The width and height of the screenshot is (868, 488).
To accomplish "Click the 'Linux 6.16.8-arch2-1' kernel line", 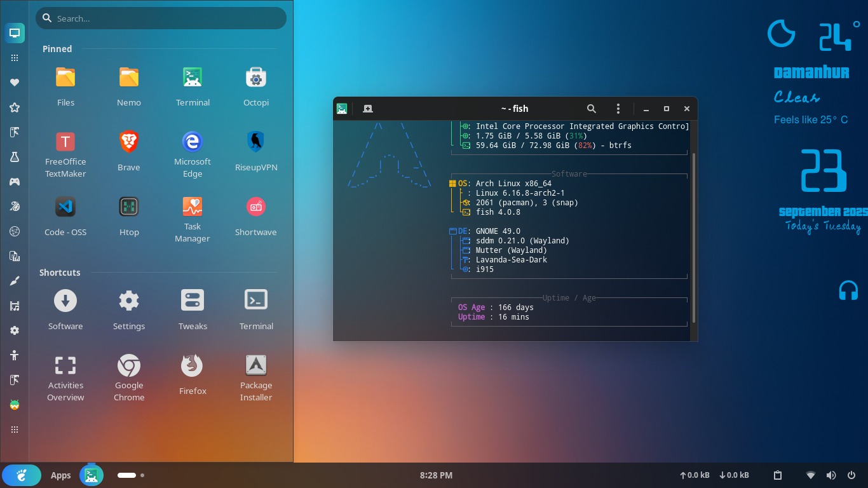I will pyautogui.click(x=520, y=193).
